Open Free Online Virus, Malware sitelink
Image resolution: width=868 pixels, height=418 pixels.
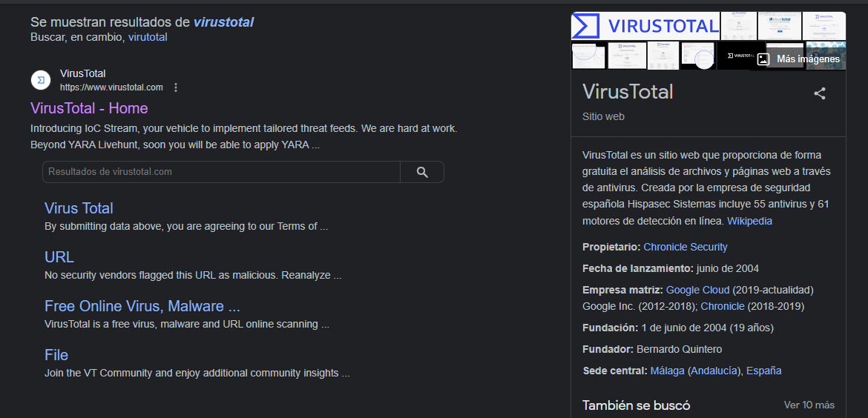point(142,306)
